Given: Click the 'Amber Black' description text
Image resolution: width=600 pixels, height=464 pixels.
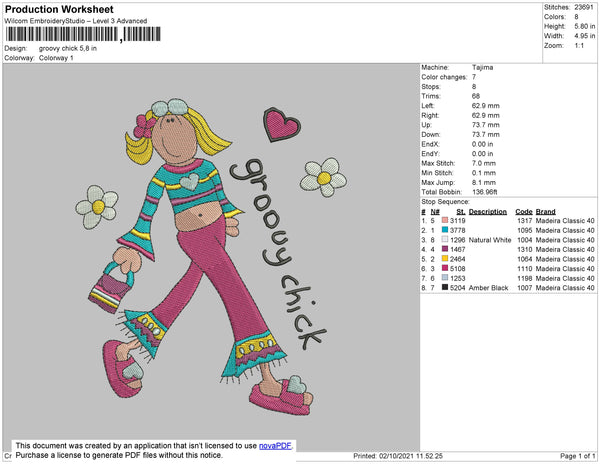Looking at the screenshot, I should pyautogui.click(x=488, y=288).
